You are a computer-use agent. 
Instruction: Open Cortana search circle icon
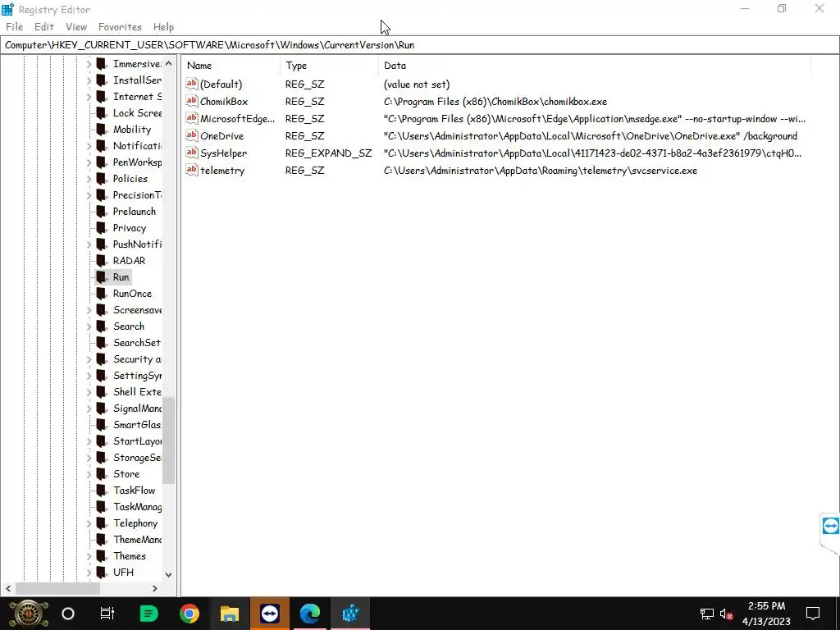coord(68,614)
